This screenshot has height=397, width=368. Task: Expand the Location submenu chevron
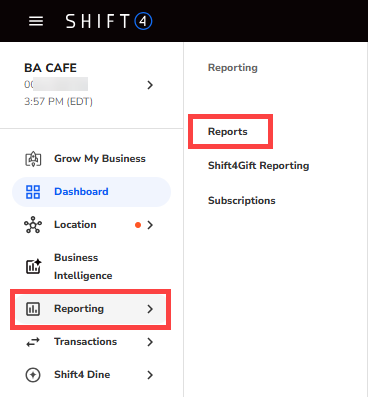coord(150,225)
